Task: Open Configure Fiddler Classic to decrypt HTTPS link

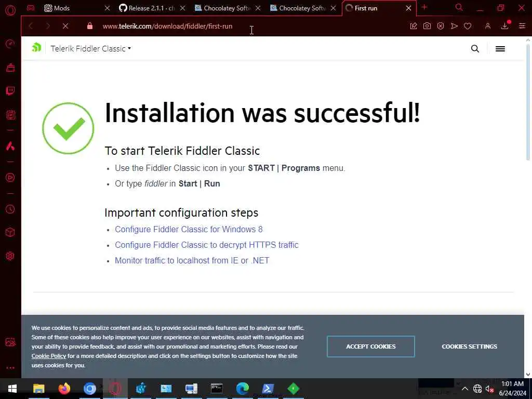Action: click(x=207, y=245)
